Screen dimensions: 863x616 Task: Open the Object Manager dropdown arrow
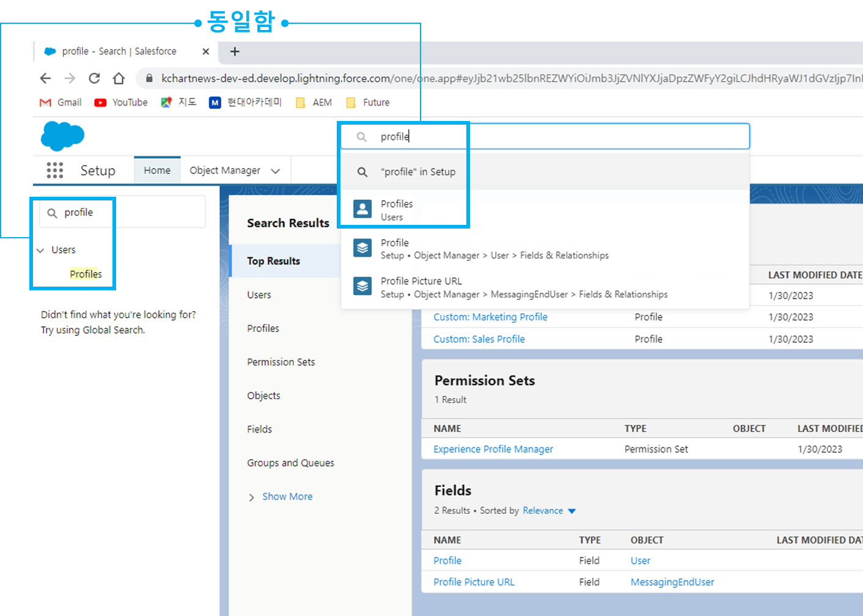click(276, 171)
